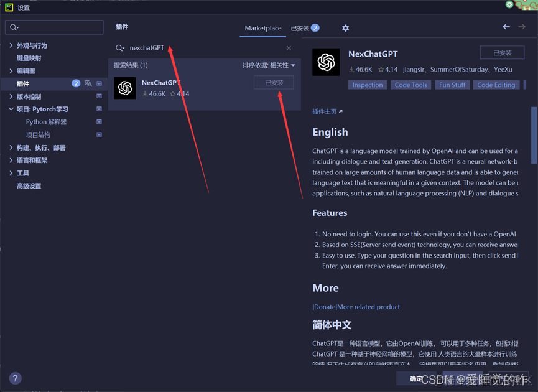Go forward with the right arrow icon
Image resolution: width=538 pixels, height=392 pixels.
[522, 27]
